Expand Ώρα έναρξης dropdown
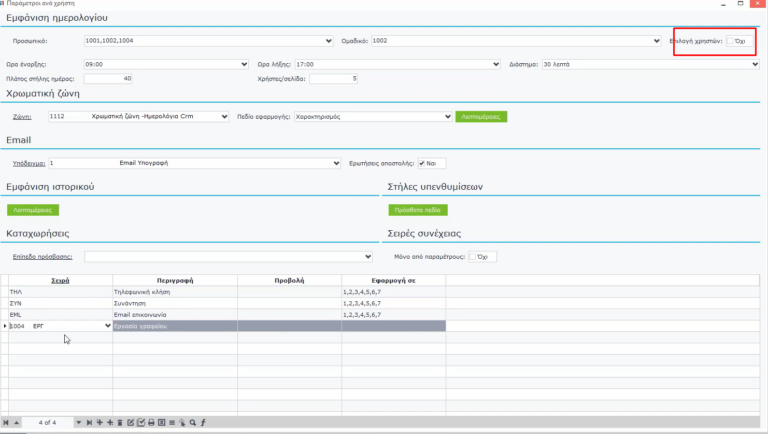This screenshot has width=768, height=434. click(x=244, y=64)
